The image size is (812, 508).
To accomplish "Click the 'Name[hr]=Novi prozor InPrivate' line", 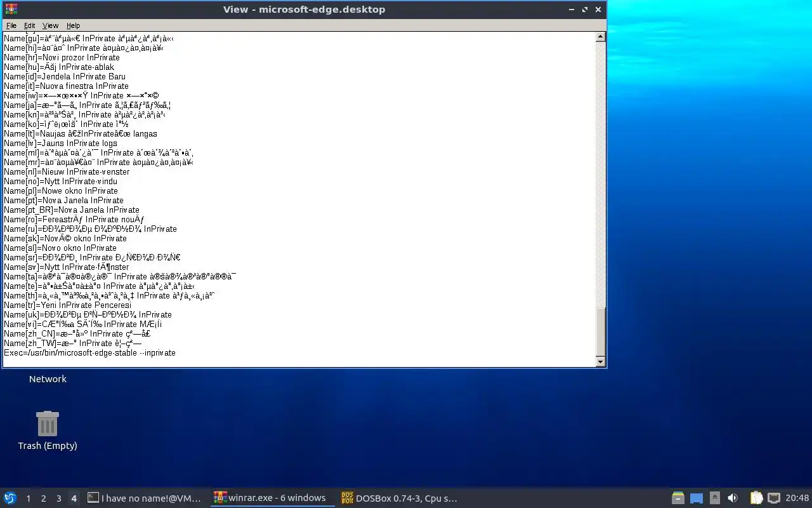I will [62, 58].
